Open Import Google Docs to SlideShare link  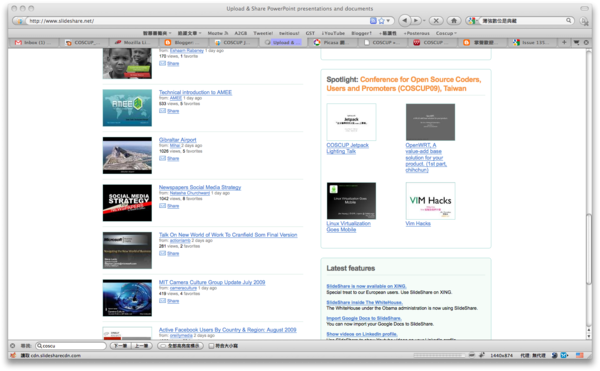coord(364,318)
